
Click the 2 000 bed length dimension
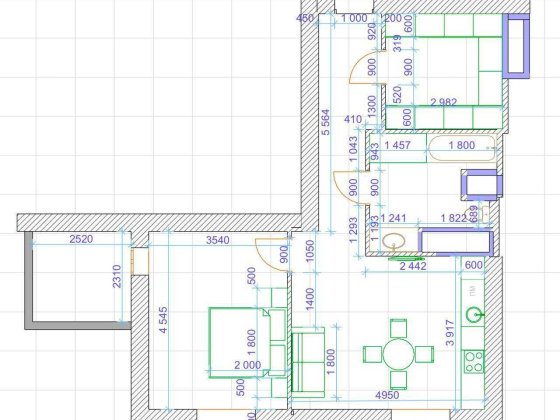pyautogui.click(x=248, y=365)
